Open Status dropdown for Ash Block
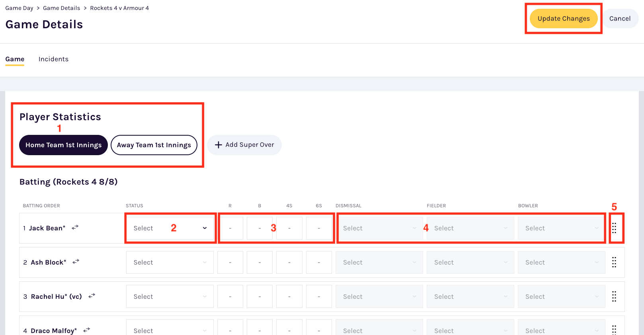 (170, 263)
